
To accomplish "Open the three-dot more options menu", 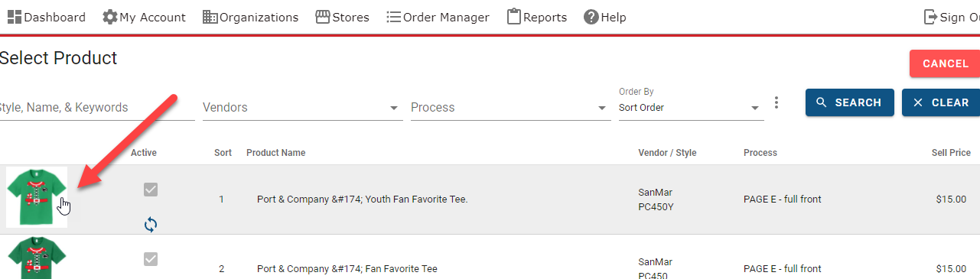I will [x=777, y=102].
